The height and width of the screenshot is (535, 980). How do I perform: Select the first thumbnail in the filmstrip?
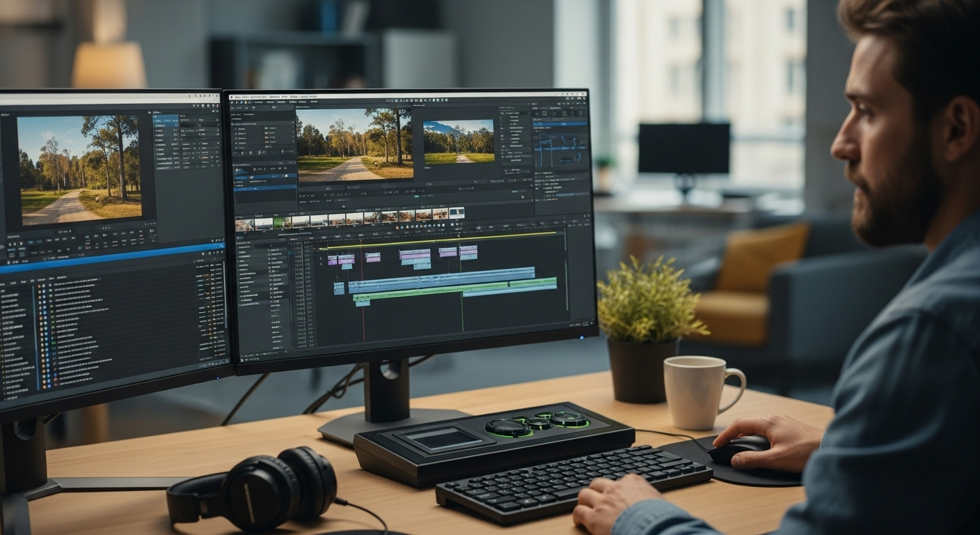coord(244,224)
